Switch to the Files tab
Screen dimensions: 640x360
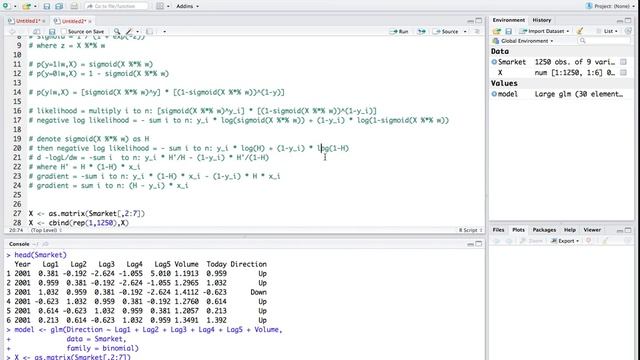[x=498, y=230]
